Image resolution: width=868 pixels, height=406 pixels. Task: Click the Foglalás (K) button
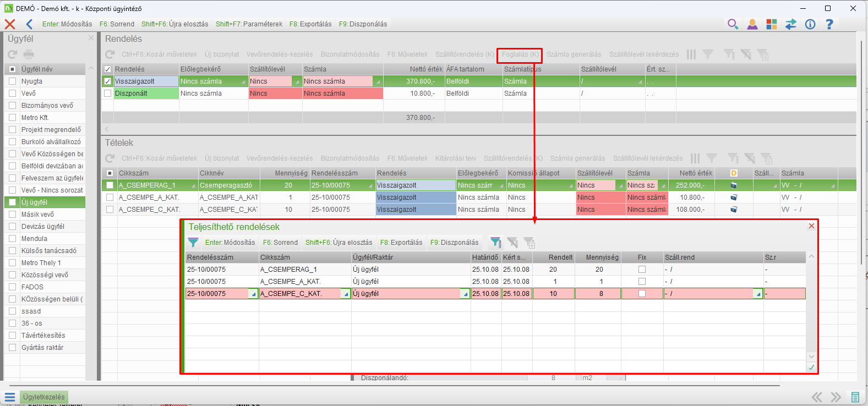click(520, 54)
